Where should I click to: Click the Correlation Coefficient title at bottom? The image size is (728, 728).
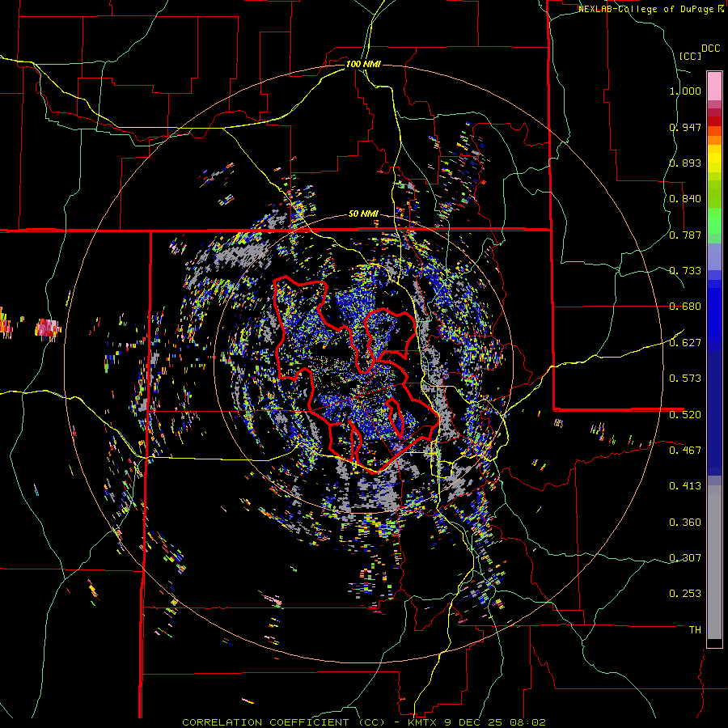pos(284,722)
